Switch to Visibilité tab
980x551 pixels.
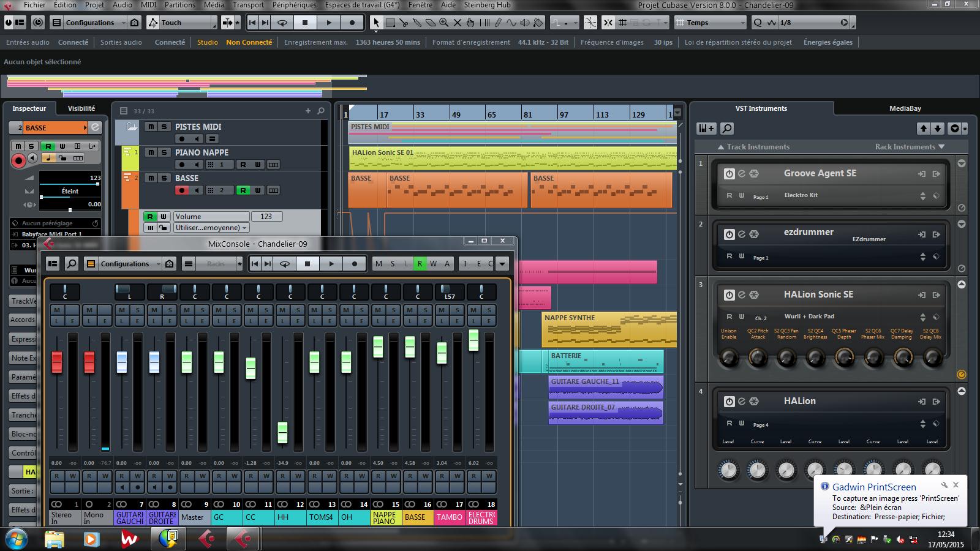(x=81, y=108)
